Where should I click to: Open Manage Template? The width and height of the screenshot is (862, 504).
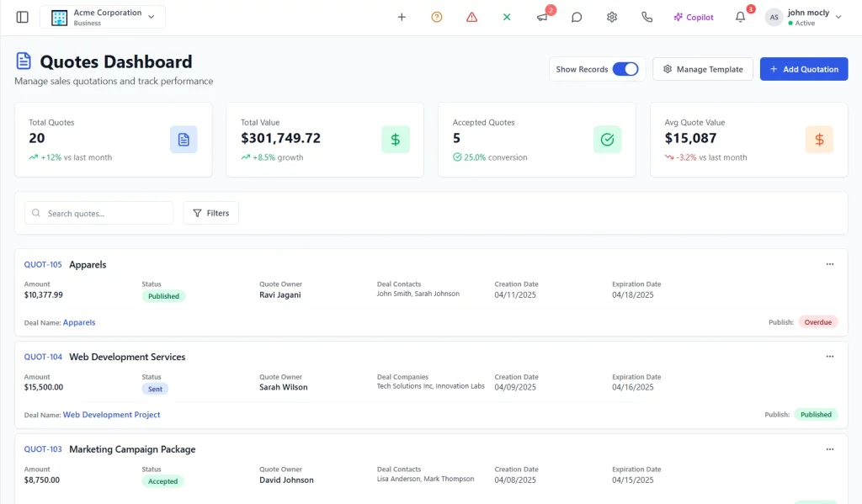[703, 69]
